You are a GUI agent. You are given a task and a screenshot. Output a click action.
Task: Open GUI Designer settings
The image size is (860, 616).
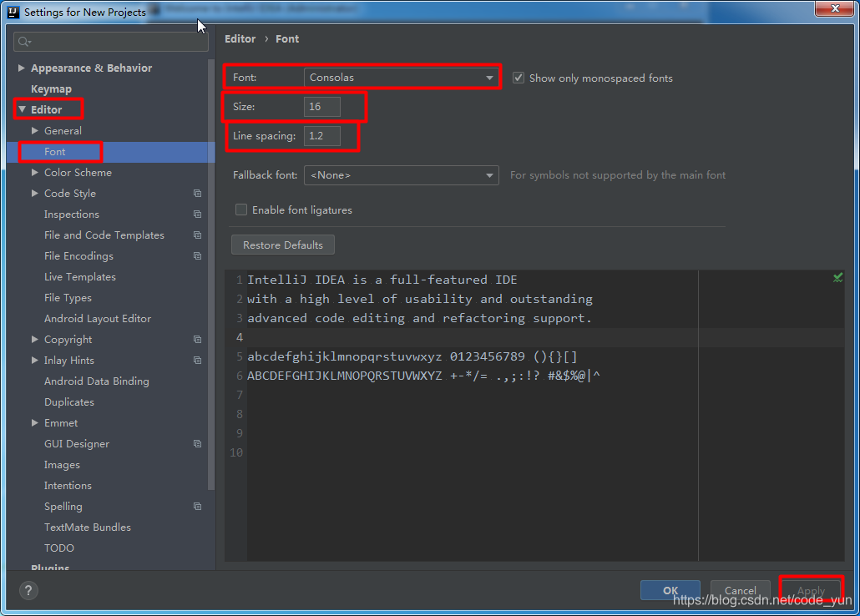pyautogui.click(x=77, y=444)
